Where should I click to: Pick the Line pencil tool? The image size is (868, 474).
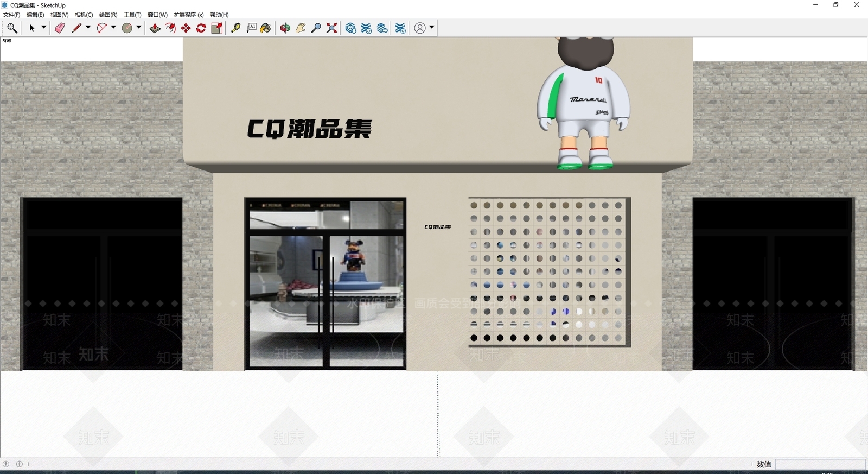(76, 28)
